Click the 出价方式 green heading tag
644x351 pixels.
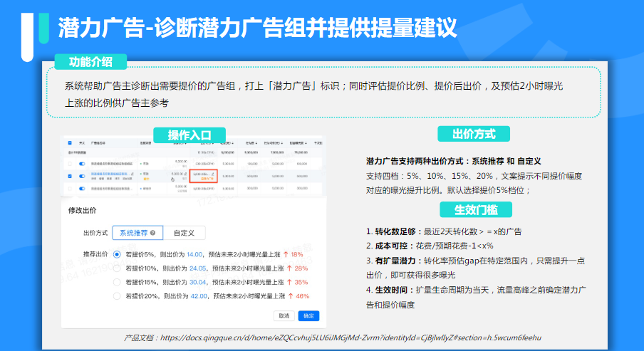click(474, 134)
